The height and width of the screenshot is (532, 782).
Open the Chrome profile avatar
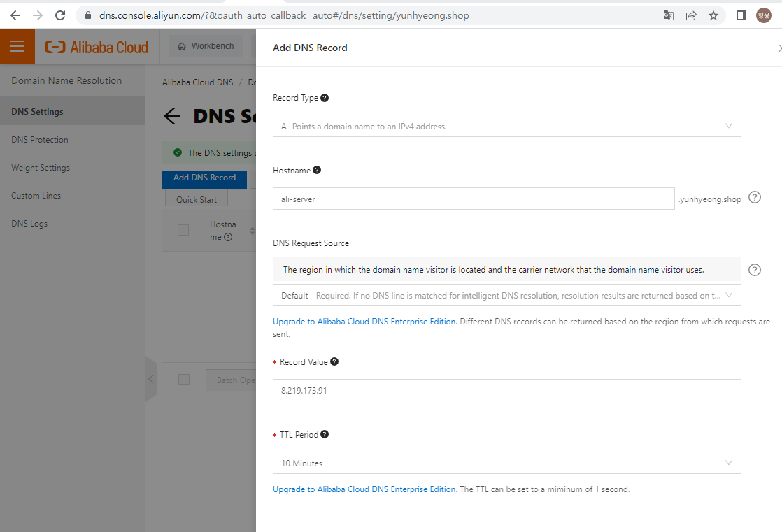[x=764, y=15]
